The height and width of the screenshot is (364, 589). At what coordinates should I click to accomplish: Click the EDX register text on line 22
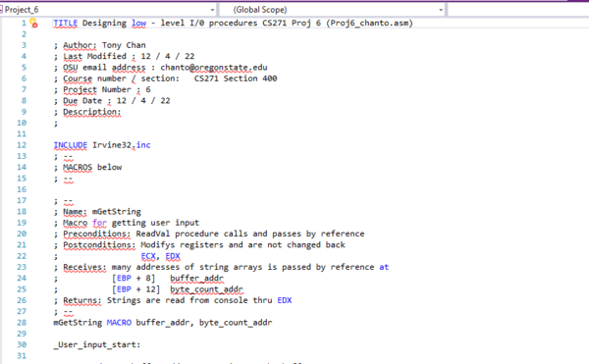click(x=173, y=256)
